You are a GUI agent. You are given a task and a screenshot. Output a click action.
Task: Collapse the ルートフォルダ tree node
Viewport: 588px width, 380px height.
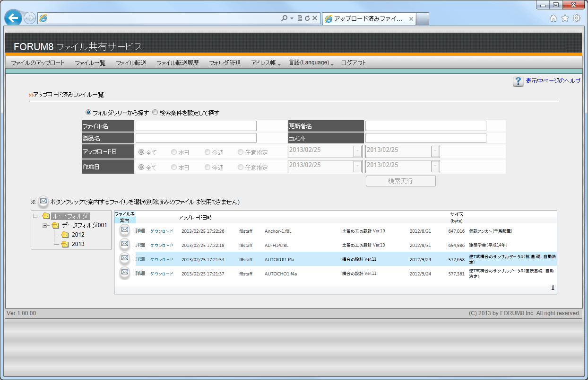coord(35,216)
